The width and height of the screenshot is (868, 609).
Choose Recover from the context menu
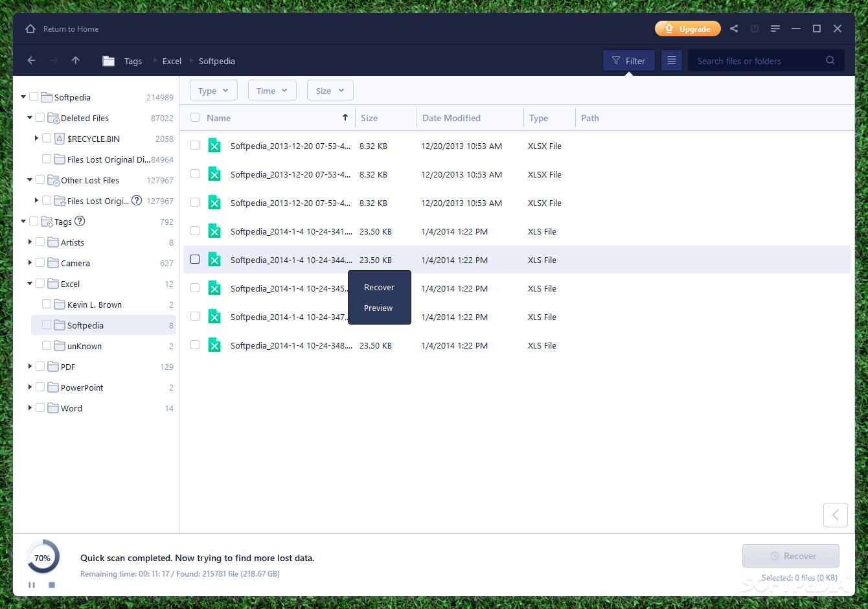(x=379, y=288)
